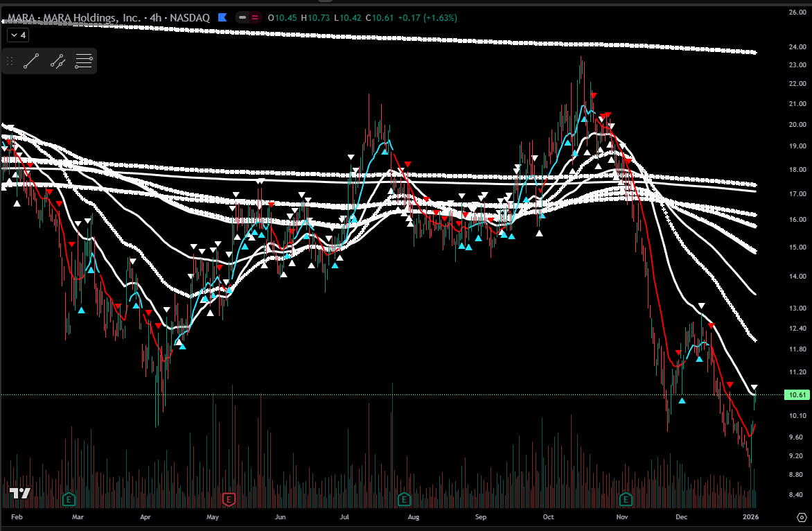Select the double-line channel drawing tool
The height and width of the screenshot is (531, 812).
pos(58,61)
